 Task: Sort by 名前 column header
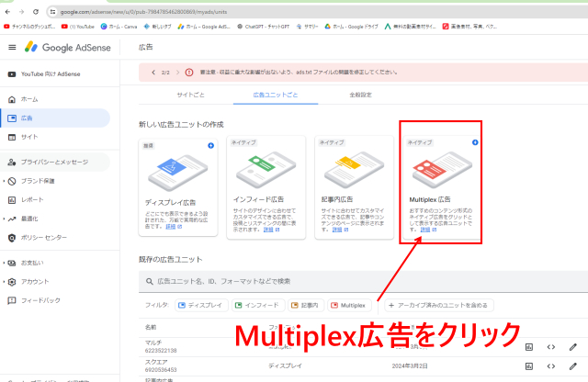point(151,327)
